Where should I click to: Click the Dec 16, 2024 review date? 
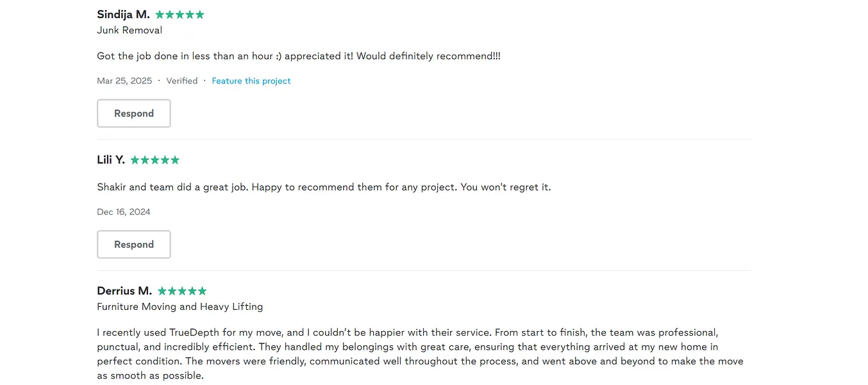click(124, 212)
